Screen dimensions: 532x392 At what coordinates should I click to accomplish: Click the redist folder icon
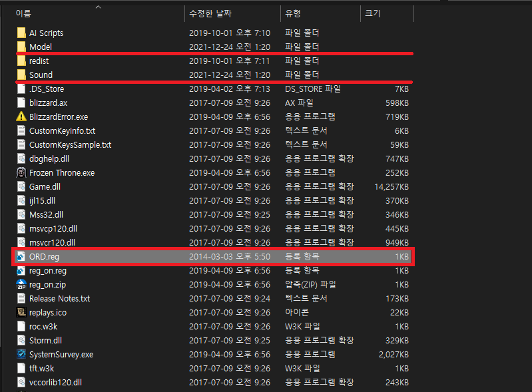(x=21, y=61)
